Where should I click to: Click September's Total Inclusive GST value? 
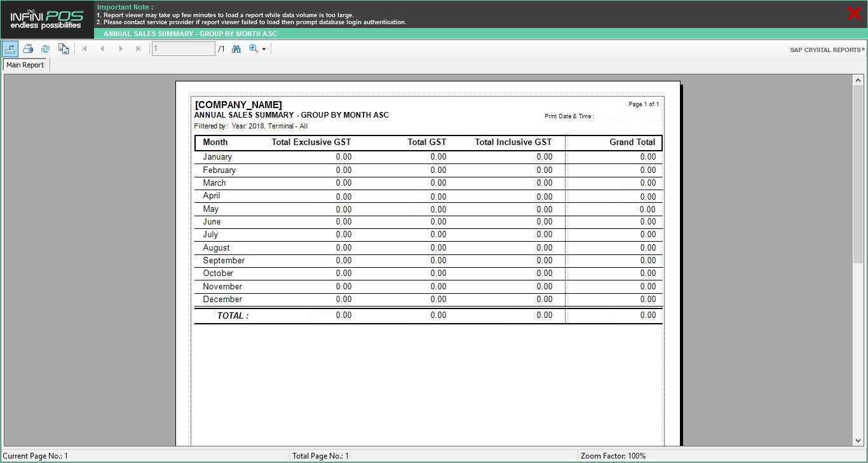(x=545, y=261)
